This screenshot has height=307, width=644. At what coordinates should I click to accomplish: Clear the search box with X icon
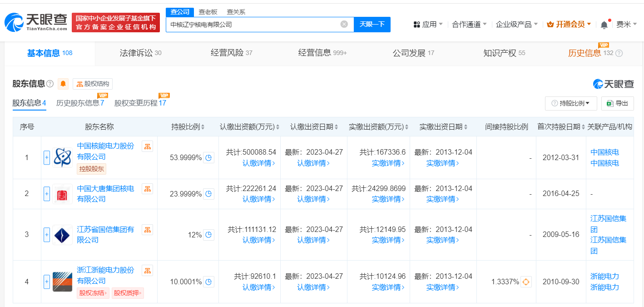pos(344,24)
